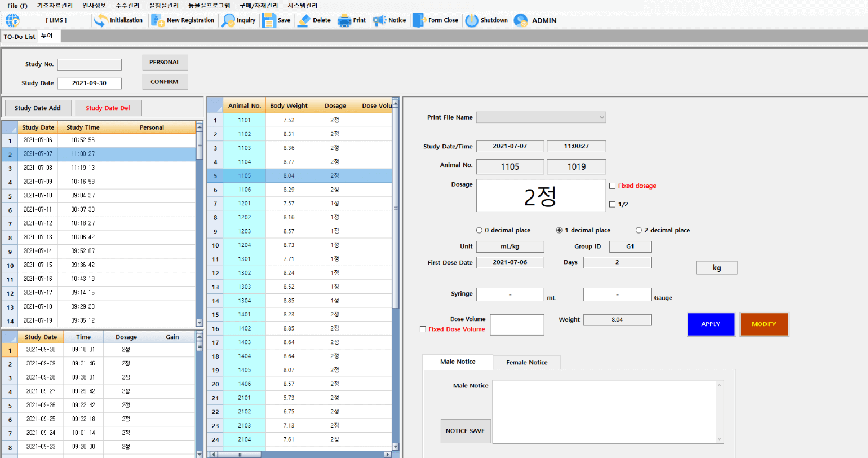Open the Notice megaphone icon
The image size is (868, 458).
pyautogui.click(x=379, y=20)
